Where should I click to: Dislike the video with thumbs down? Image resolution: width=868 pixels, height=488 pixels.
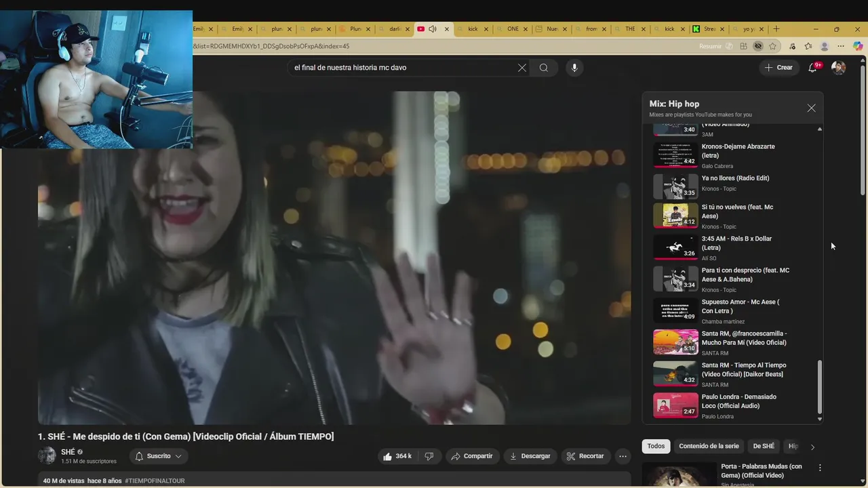(x=429, y=456)
